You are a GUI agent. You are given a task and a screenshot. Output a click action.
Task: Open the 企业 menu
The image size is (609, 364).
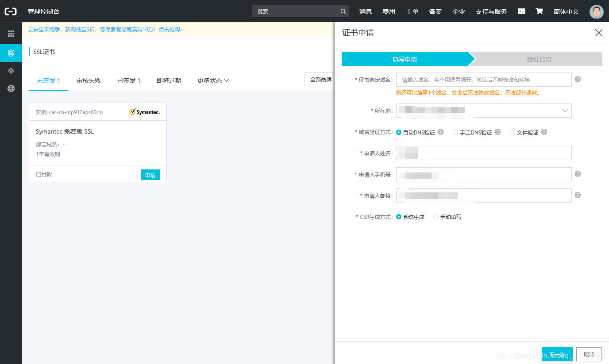pyautogui.click(x=459, y=11)
